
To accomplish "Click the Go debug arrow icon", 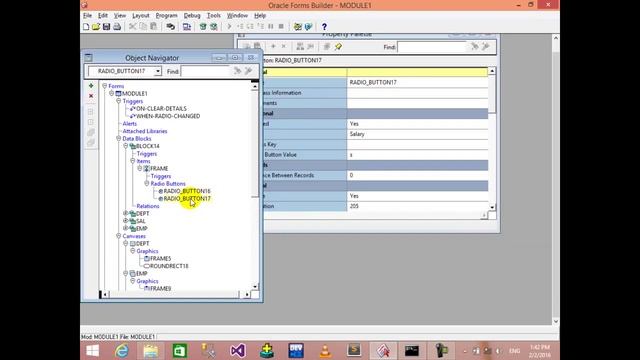I will [229, 27].
